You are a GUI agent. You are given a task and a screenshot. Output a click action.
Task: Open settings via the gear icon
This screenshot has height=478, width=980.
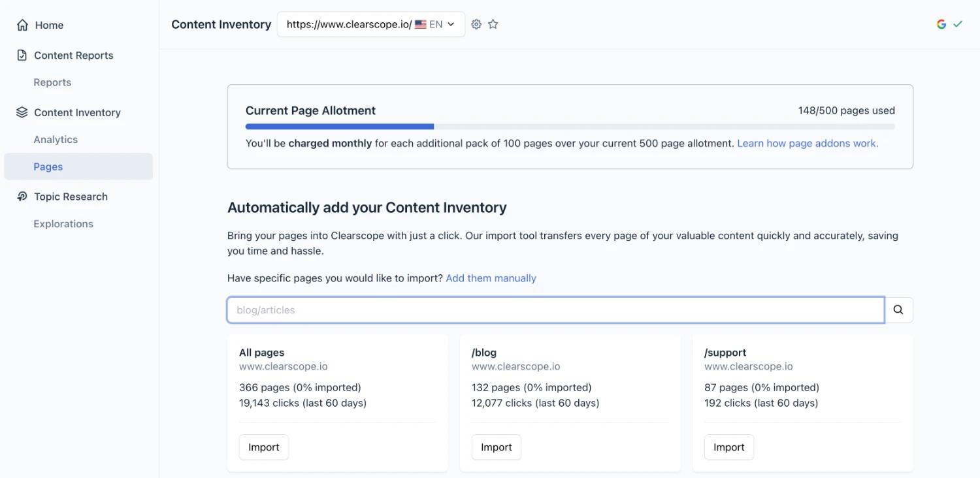click(x=476, y=24)
